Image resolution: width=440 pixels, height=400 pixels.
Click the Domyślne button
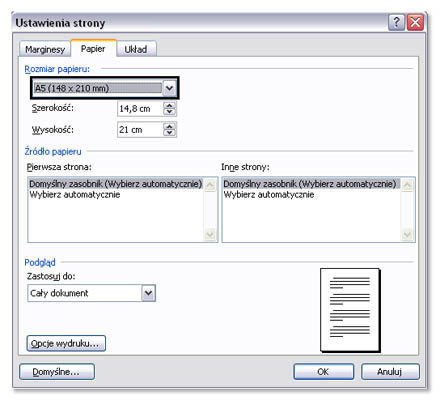click(57, 372)
